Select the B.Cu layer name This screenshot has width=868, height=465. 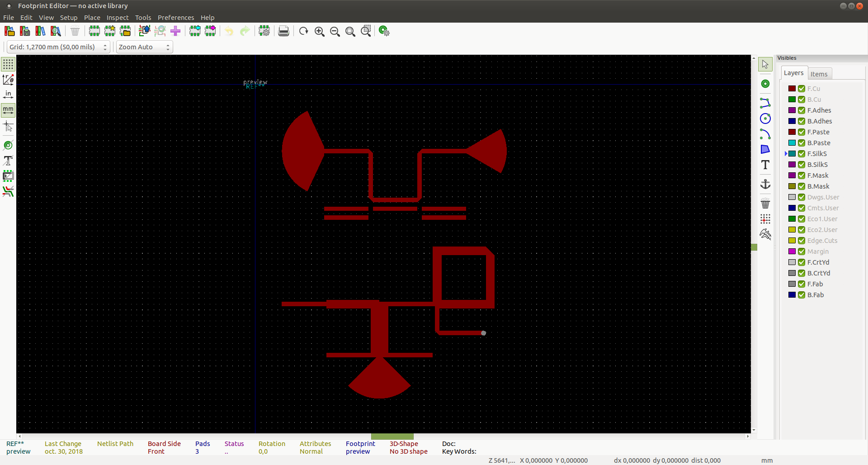[814, 100]
